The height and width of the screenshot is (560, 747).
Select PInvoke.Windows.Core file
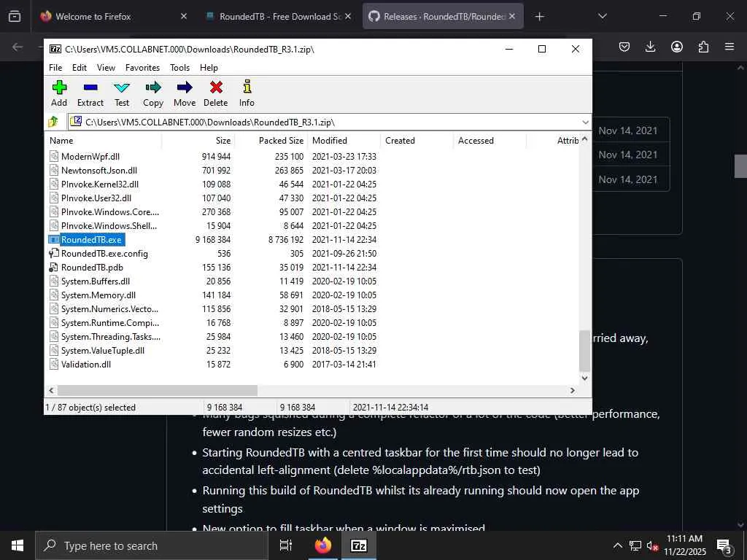coord(109,211)
